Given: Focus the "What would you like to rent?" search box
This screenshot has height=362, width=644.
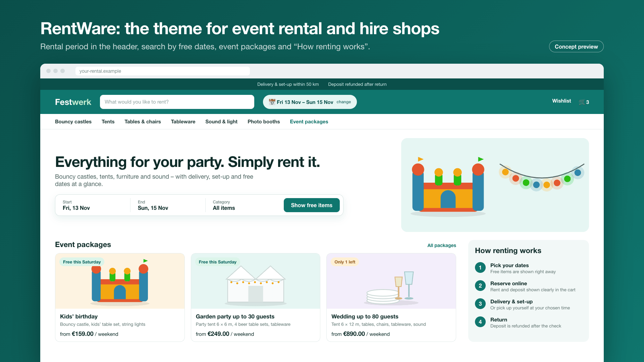Looking at the screenshot, I should [x=177, y=102].
